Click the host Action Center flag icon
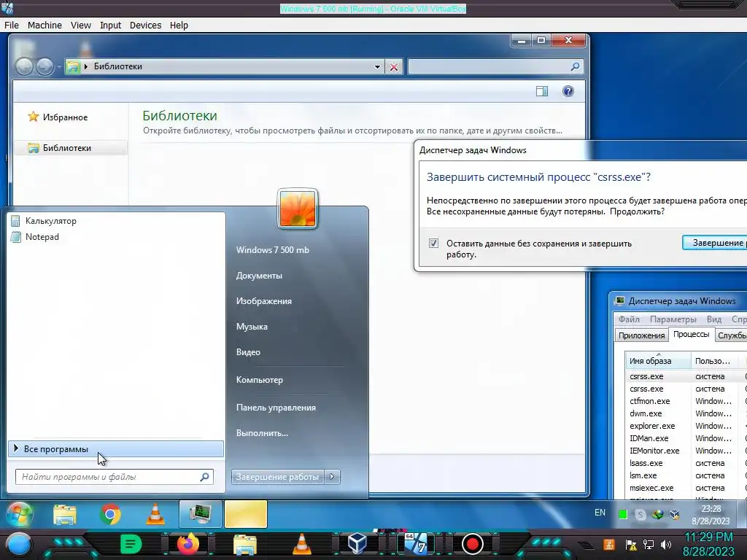The image size is (747, 560). [x=631, y=545]
